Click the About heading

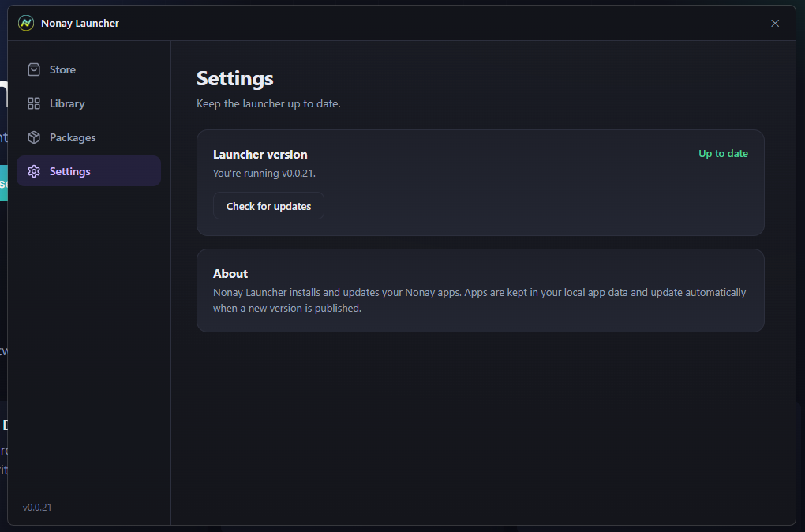coord(230,274)
